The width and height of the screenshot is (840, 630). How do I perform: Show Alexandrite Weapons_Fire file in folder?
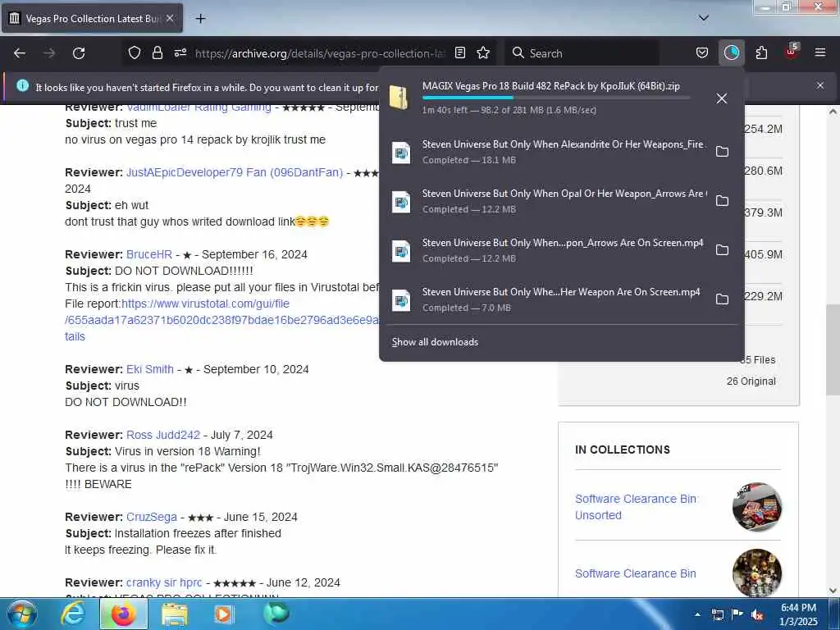coord(722,152)
